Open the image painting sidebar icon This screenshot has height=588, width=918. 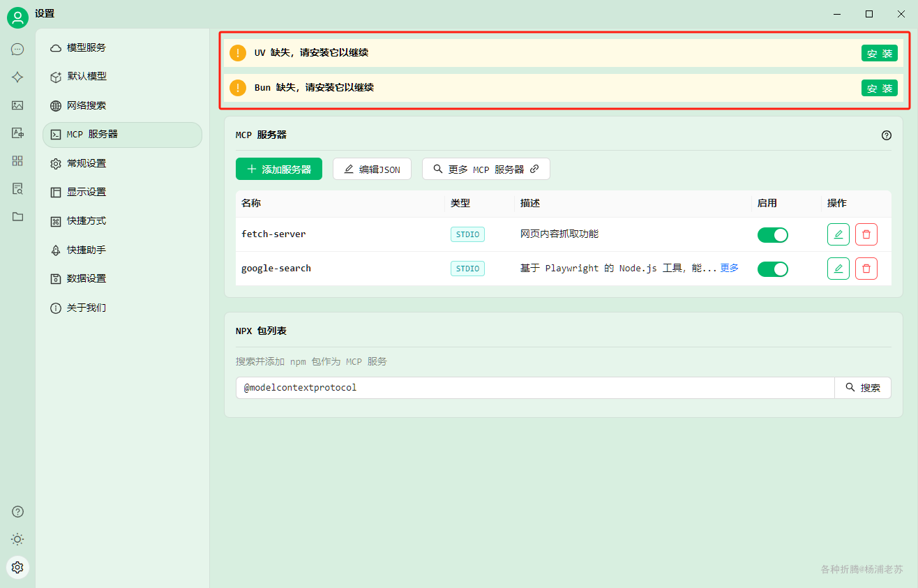pyautogui.click(x=17, y=105)
